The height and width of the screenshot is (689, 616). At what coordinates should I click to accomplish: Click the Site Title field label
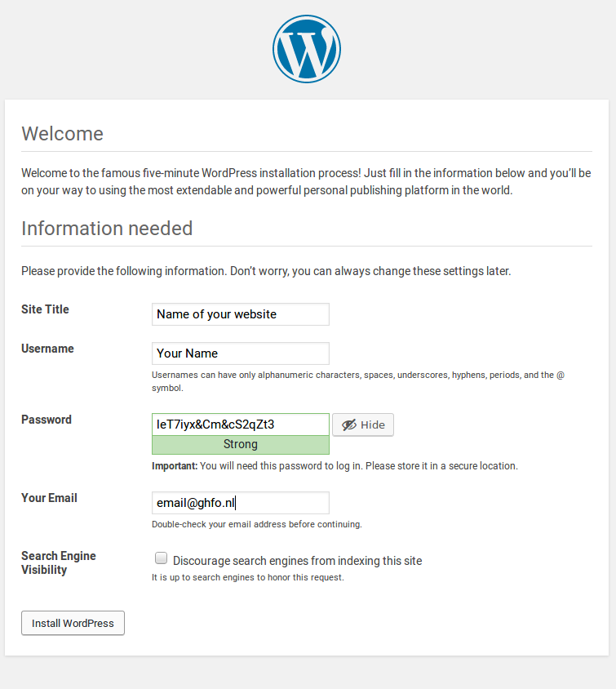[45, 309]
